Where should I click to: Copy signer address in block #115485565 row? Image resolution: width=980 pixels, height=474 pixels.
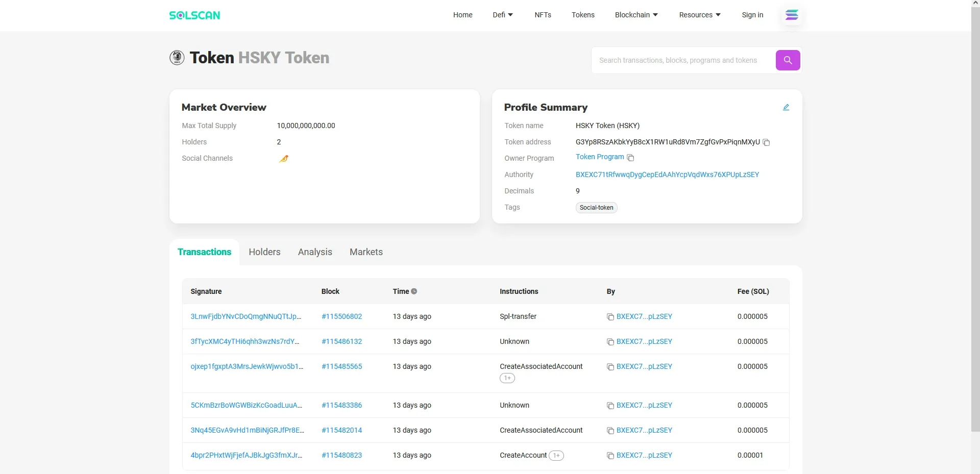click(610, 367)
